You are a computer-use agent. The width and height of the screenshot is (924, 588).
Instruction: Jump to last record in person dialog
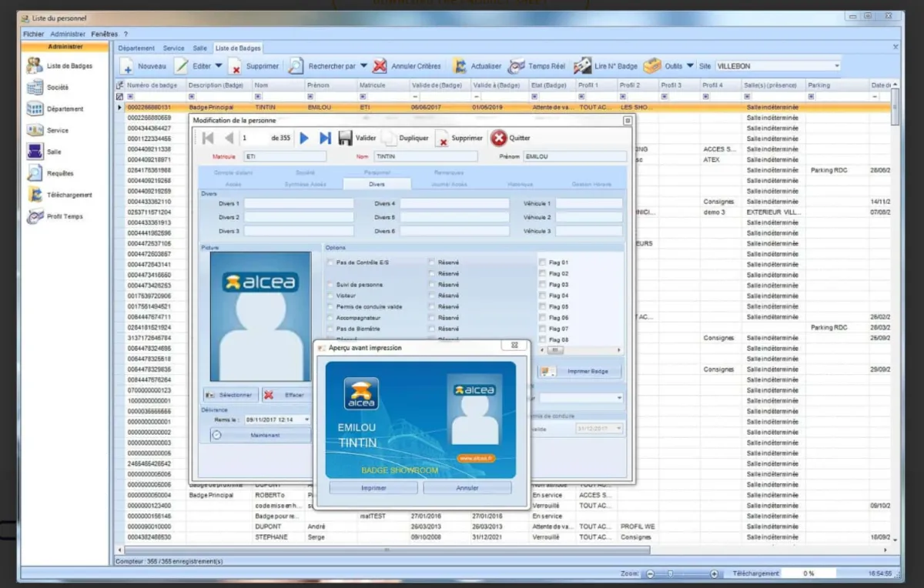[x=325, y=138]
